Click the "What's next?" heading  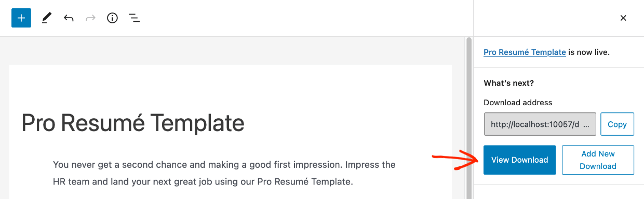click(x=508, y=83)
